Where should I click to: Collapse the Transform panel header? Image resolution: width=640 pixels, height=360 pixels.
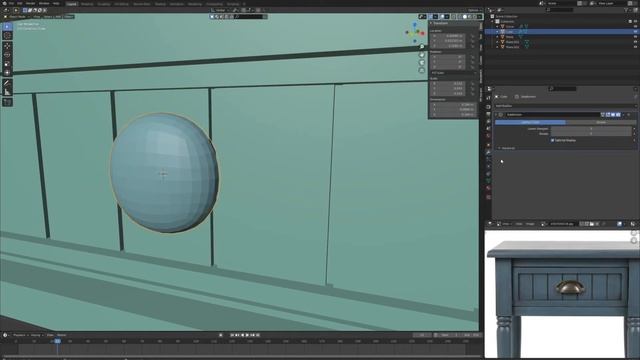coord(431,23)
